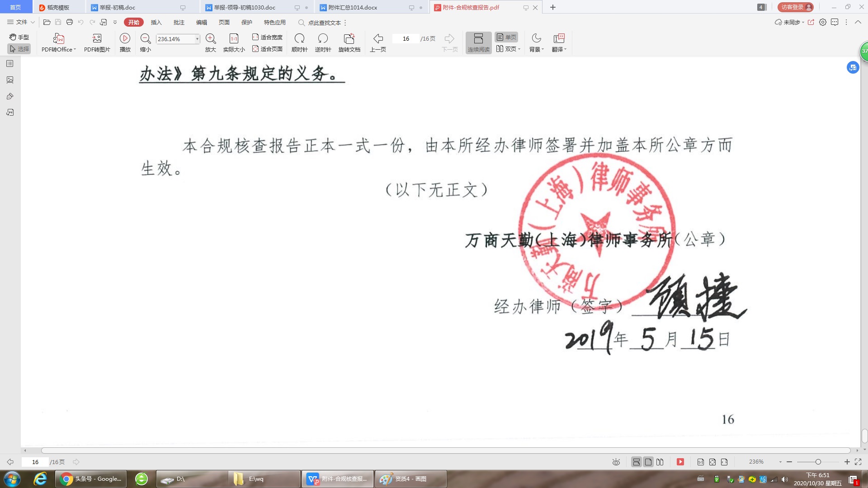Open the image extraction sidebar panel
This screenshot has height=488, width=868.
tap(10, 80)
